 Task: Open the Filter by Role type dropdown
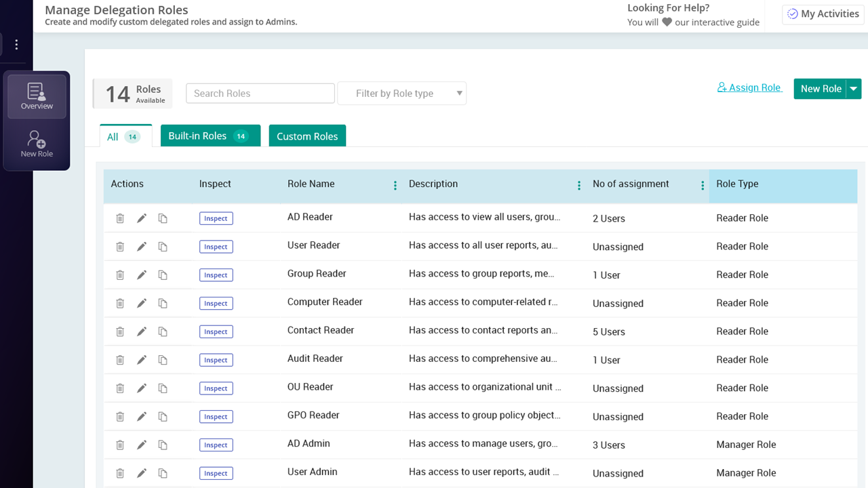coord(401,93)
